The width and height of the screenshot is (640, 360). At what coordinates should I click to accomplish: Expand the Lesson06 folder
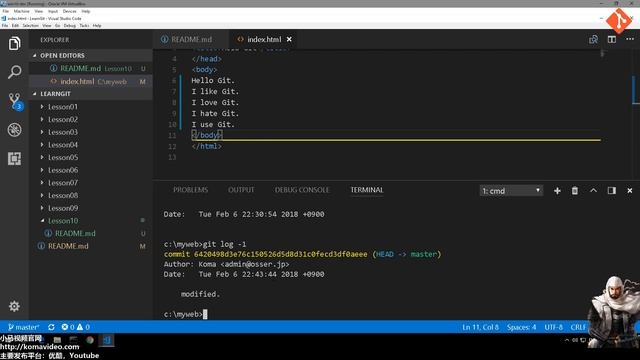click(x=62, y=170)
